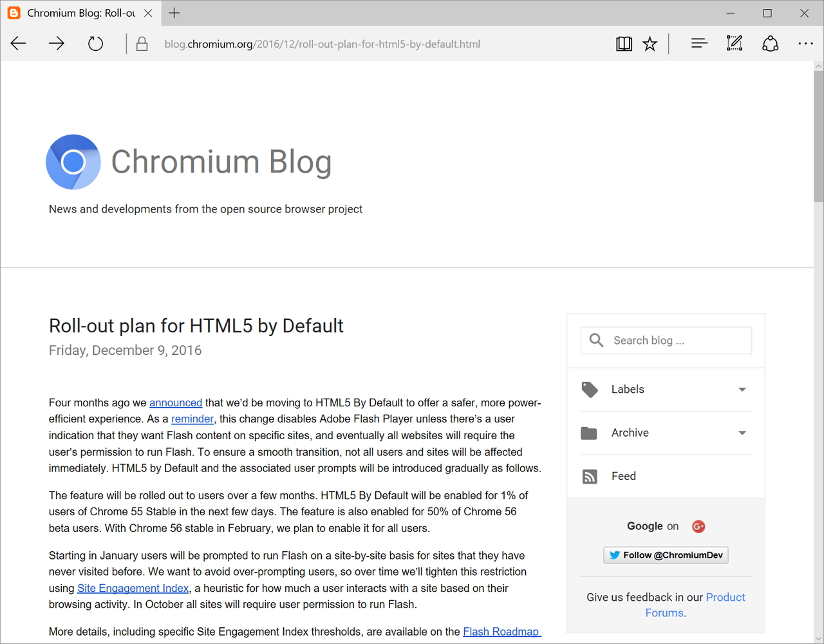
Task: Click the lock icon in the address bar
Action: (x=141, y=43)
